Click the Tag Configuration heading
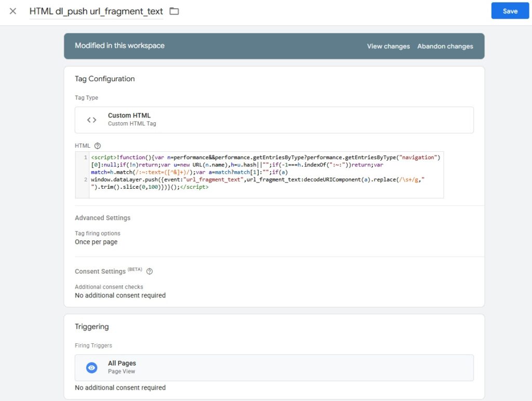 (x=104, y=79)
